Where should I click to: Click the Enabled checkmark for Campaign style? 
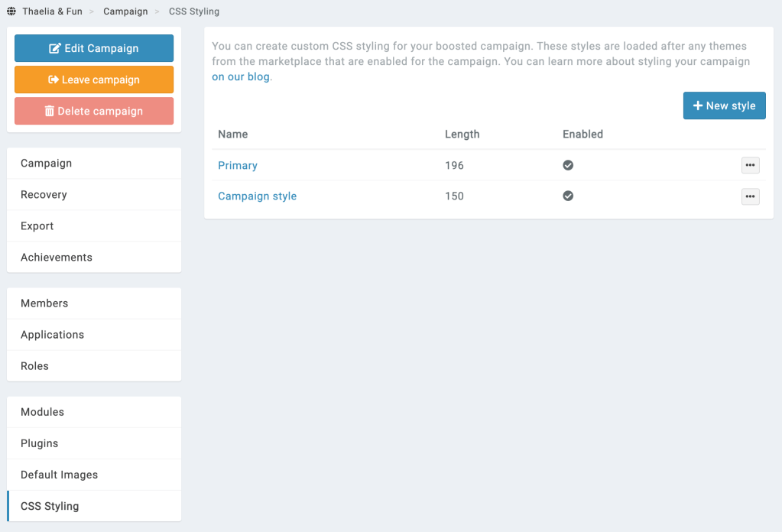(x=568, y=196)
